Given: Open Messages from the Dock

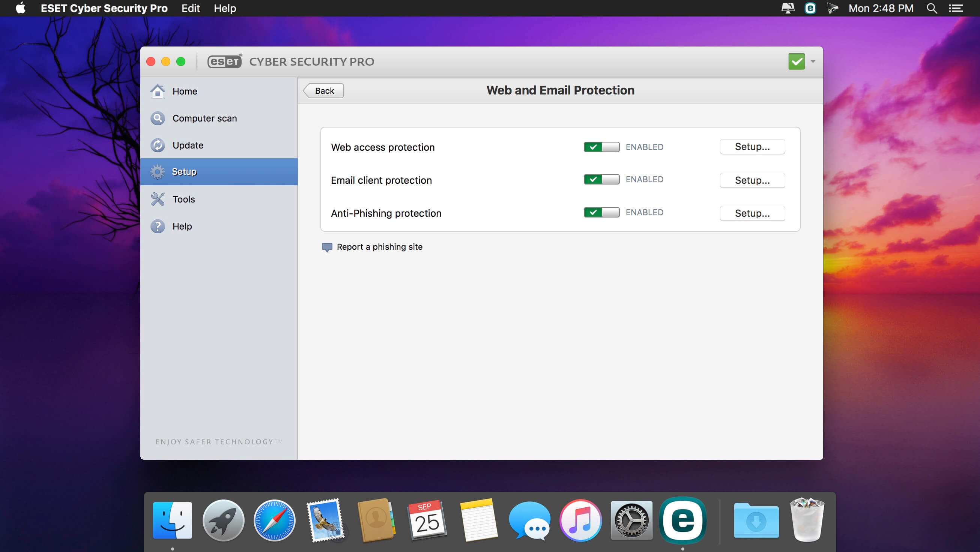Looking at the screenshot, I should (529, 520).
